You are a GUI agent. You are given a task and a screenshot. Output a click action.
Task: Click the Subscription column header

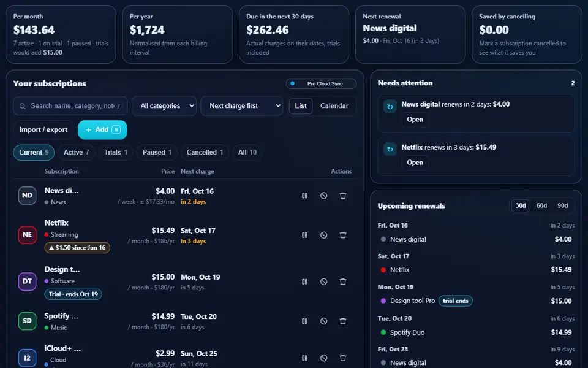click(x=61, y=171)
